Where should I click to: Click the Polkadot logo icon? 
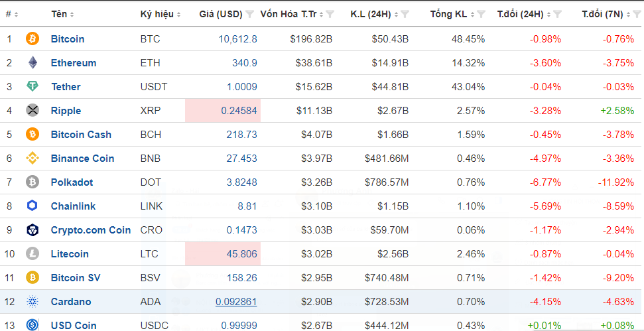pyautogui.click(x=32, y=182)
